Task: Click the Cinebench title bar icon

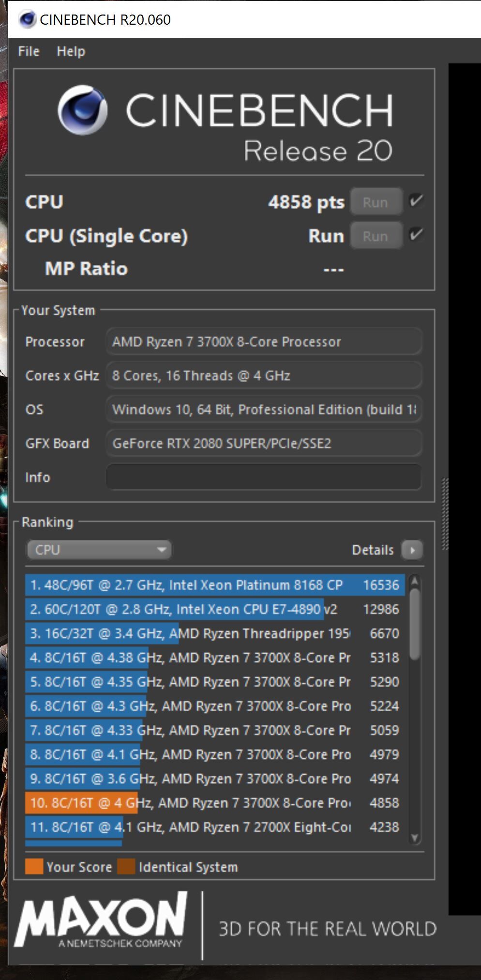Action: [x=27, y=19]
